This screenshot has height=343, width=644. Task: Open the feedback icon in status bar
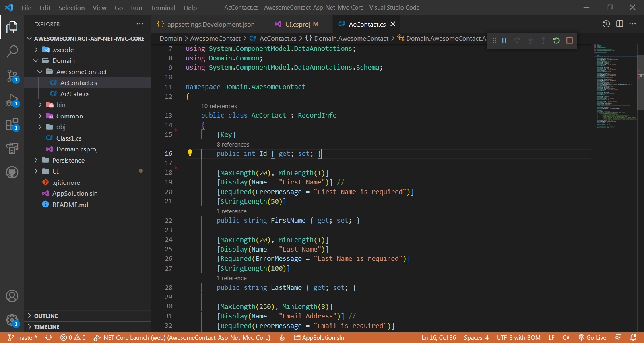coord(618,337)
